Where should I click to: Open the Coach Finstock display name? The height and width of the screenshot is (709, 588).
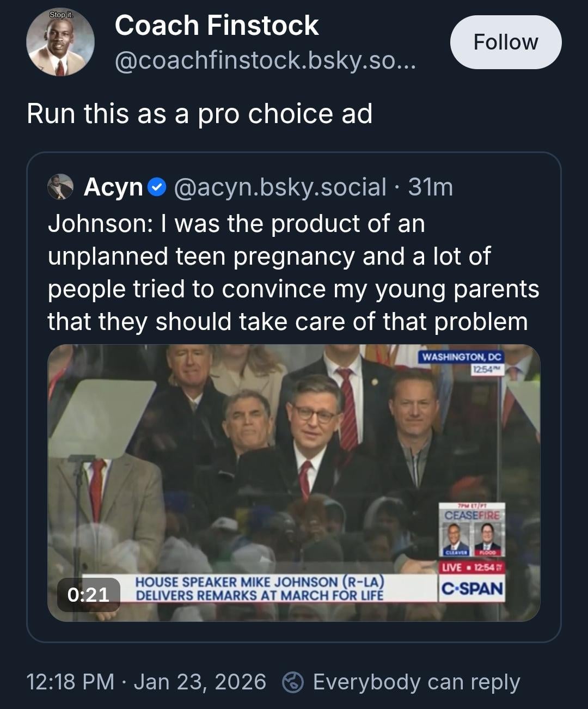[216, 26]
